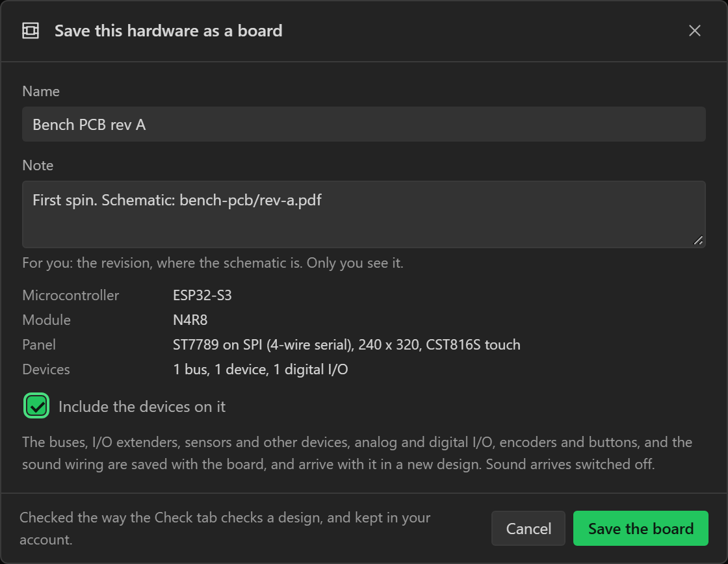
Task: Click the Cancel button
Action: 528,528
